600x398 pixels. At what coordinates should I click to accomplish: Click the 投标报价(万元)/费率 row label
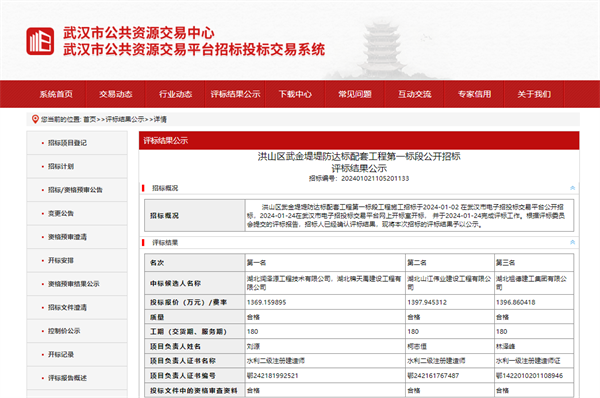tap(188, 302)
